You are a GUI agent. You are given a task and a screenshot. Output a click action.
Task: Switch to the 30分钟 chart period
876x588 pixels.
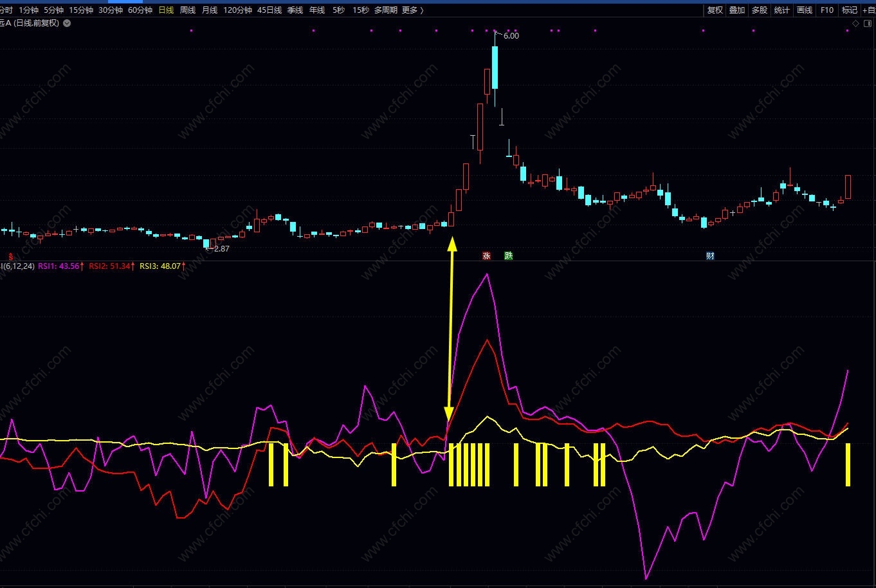111,10
